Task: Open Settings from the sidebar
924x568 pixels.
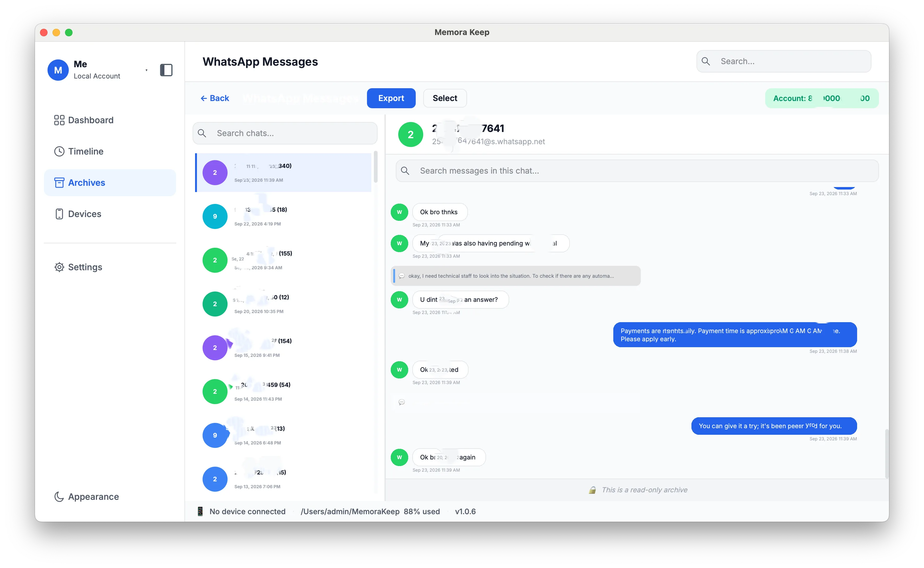Action: [110, 267]
